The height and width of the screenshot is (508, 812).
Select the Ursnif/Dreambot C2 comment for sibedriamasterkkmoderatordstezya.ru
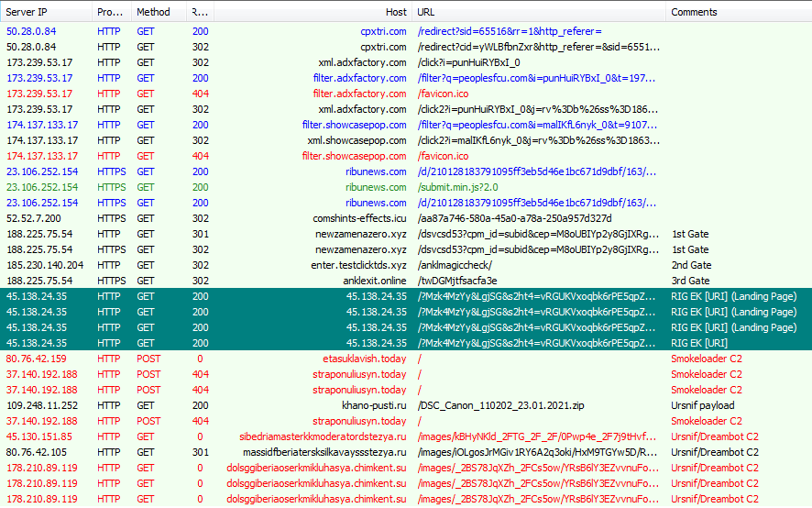715,436
